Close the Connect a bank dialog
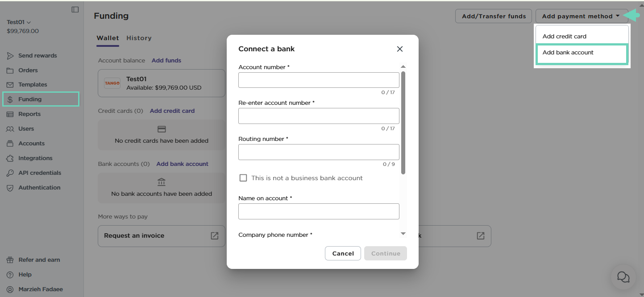Viewport: 644px width, 297px height. (400, 49)
